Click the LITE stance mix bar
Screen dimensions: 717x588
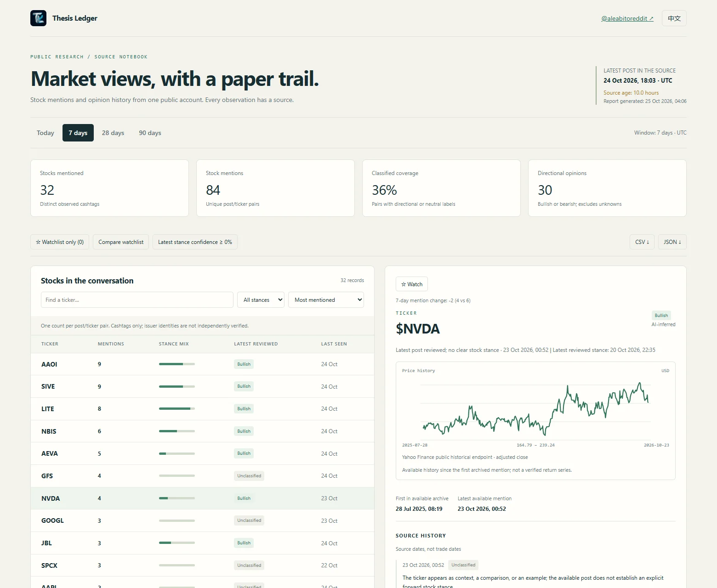(177, 409)
